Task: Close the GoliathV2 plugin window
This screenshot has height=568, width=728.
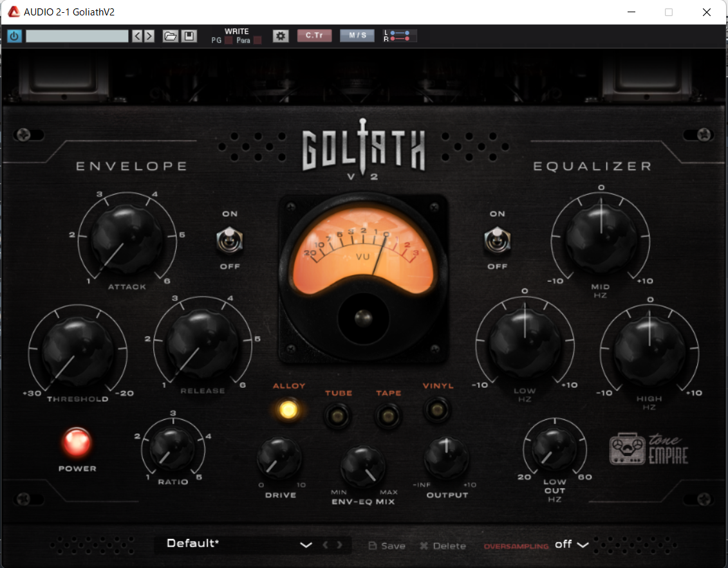Action: tap(706, 12)
